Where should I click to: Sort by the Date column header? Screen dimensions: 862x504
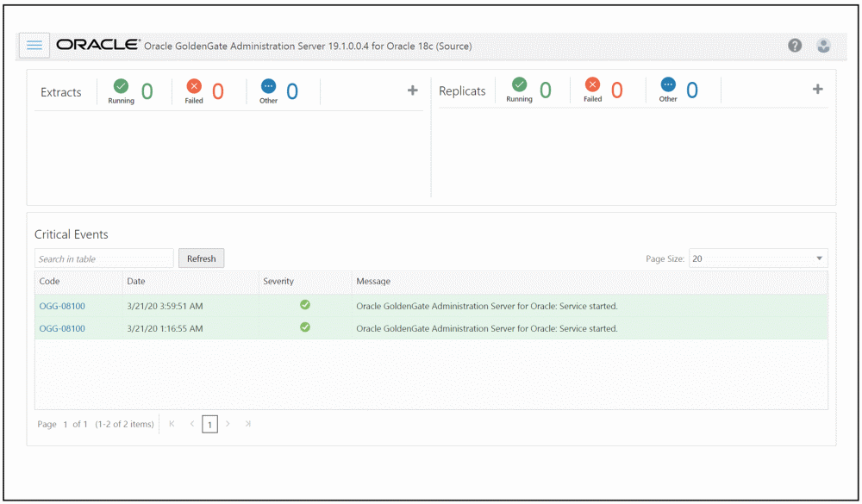(x=191, y=282)
